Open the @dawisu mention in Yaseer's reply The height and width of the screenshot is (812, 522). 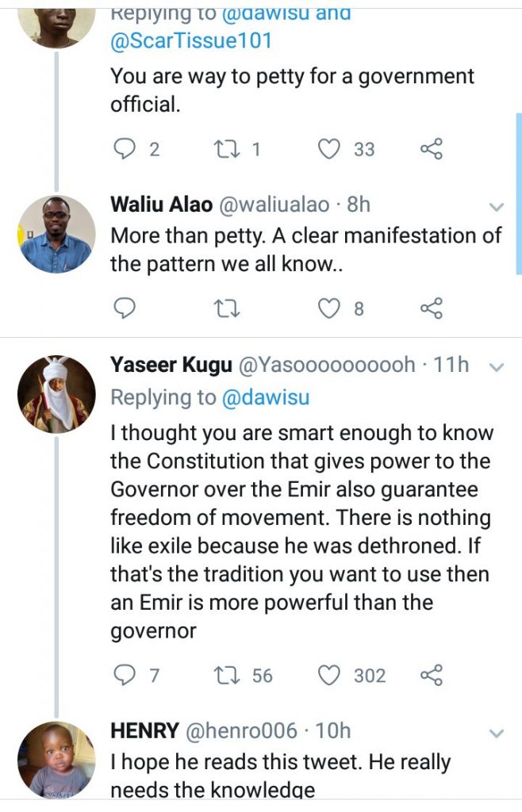(265, 396)
